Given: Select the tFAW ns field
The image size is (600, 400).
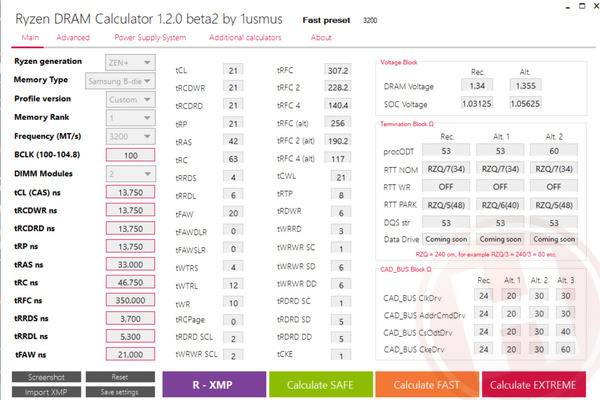Looking at the screenshot, I should [130, 354].
